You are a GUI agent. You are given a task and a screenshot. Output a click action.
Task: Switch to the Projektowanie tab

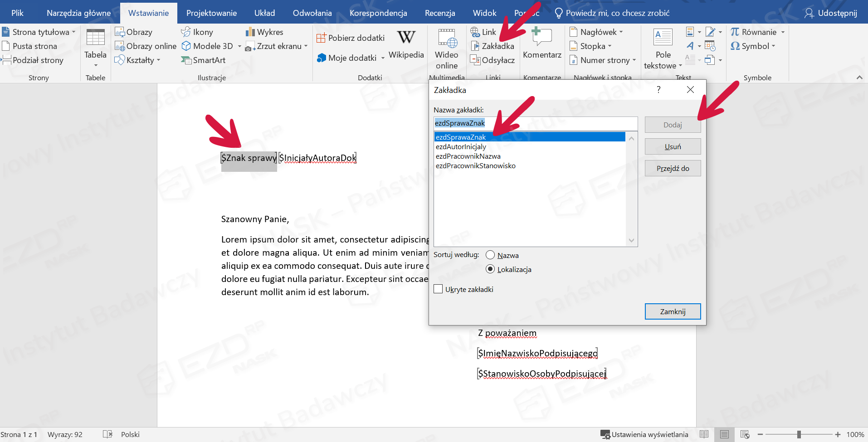(x=211, y=13)
